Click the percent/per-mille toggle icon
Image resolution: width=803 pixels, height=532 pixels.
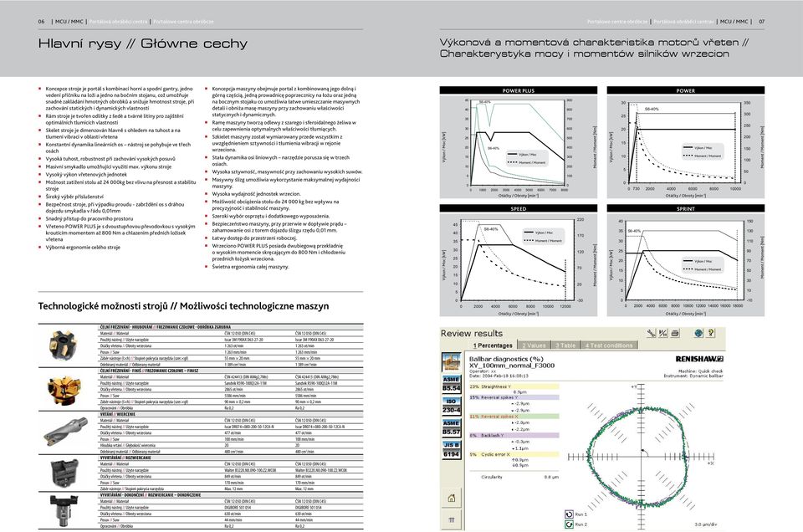tap(663, 333)
